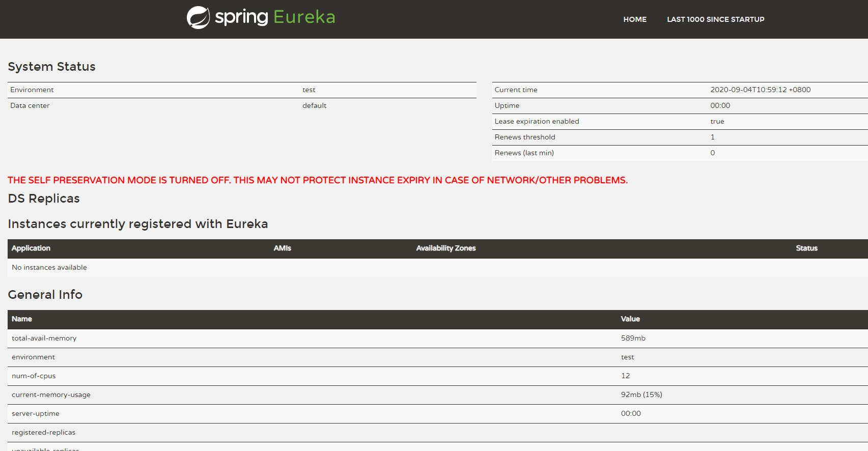Click 'Instances currently registered with Eureka' heading
868x451 pixels.
137,224
